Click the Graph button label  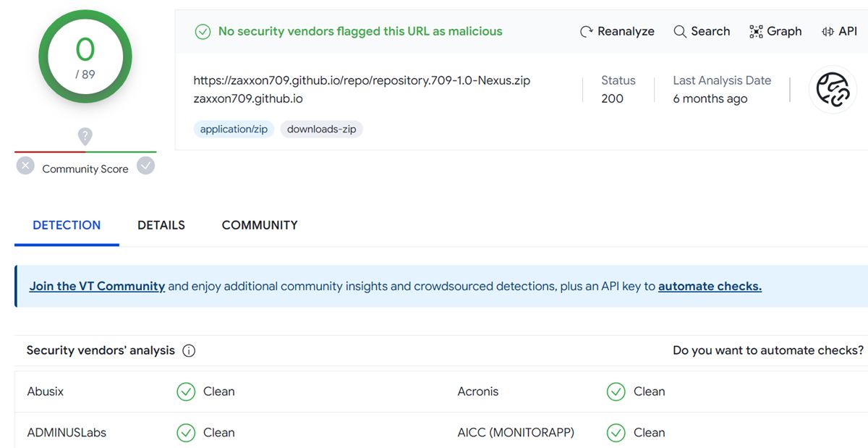pyautogui.click(x=784, y=31)
